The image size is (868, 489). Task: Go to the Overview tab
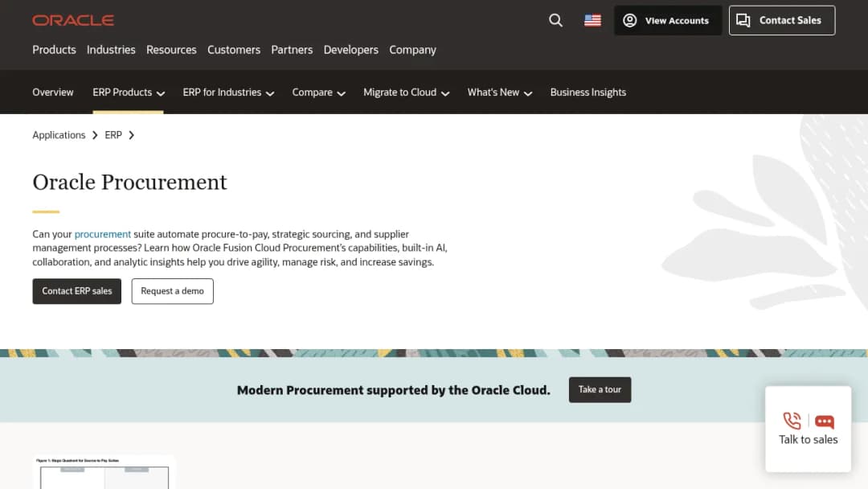(x=52, y=92)
